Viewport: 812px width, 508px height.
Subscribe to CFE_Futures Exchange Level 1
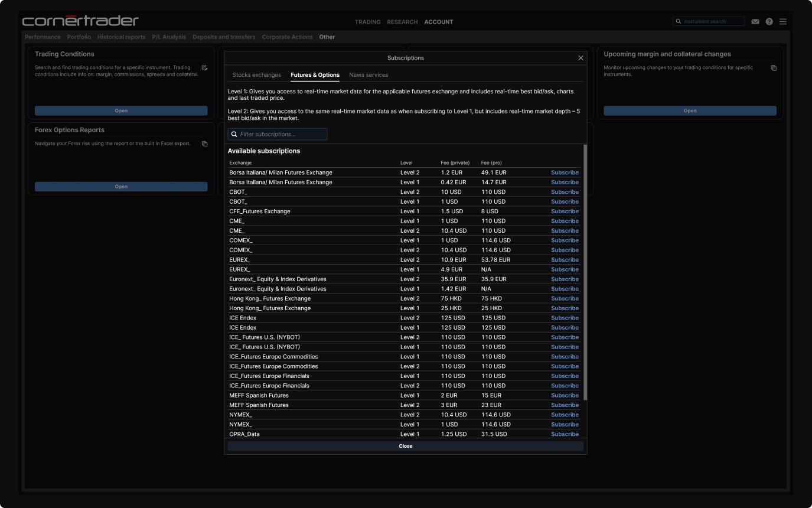[x=565, y=211]
